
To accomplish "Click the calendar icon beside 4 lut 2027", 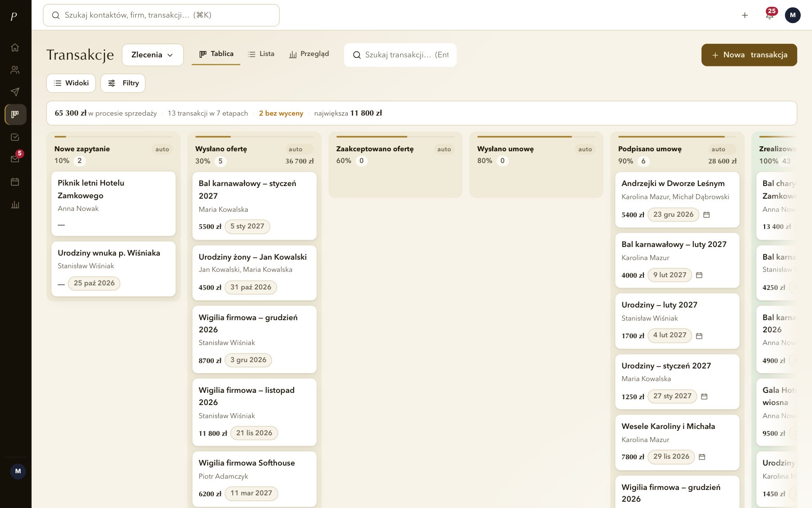I will pos(699,336).
